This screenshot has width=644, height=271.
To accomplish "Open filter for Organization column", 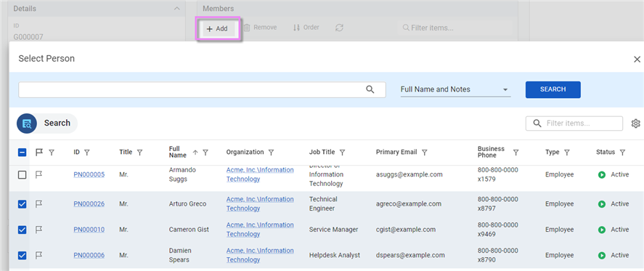I will [x=271, y=153].
